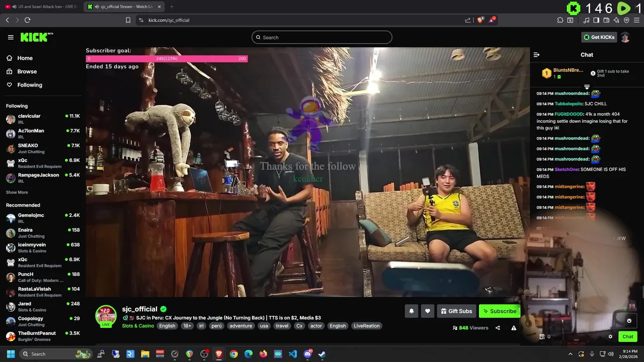This screenshot has height=362, width=644.
Task: Go back in browser history
Action: (7, 20)
